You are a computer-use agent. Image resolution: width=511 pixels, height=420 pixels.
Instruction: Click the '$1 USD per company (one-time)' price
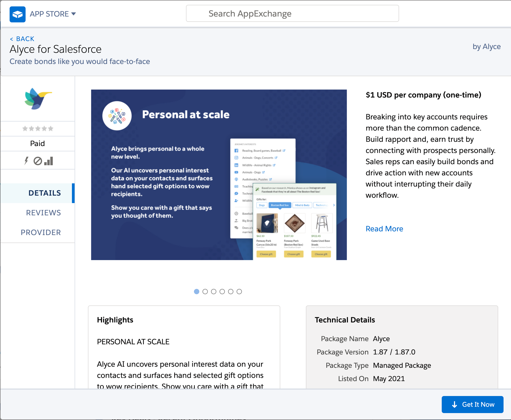[x=423, y=95]
